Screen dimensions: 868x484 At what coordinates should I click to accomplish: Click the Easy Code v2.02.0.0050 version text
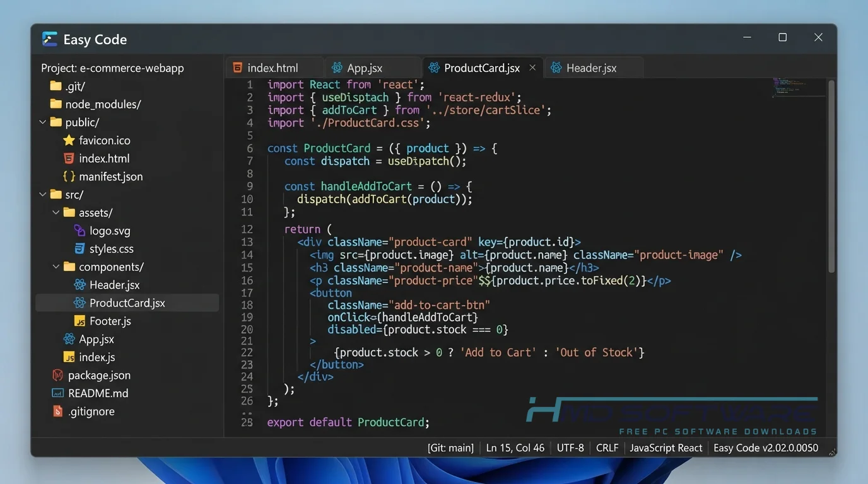(x=766, y=448)
